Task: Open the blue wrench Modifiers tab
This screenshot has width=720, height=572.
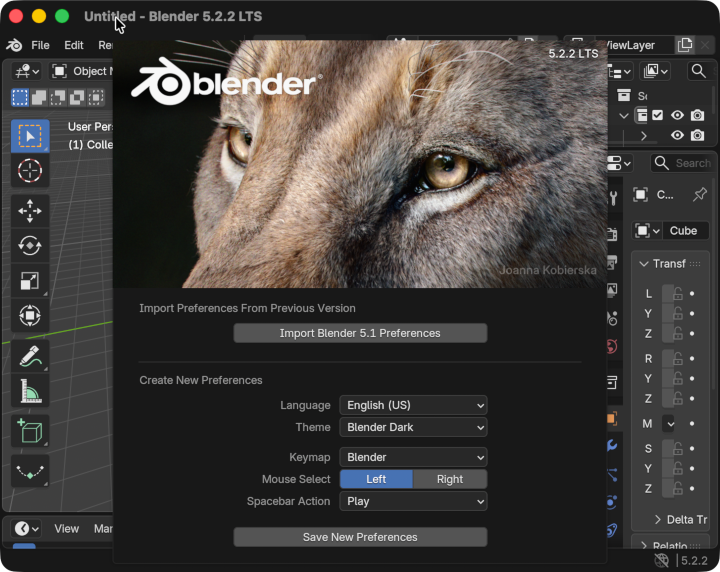Action: pos(612,446)
